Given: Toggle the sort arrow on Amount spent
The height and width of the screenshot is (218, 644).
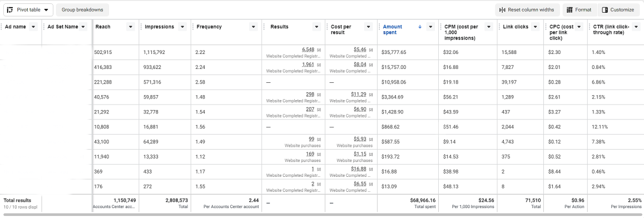Looking at the screenshot, I should [420, 27].
